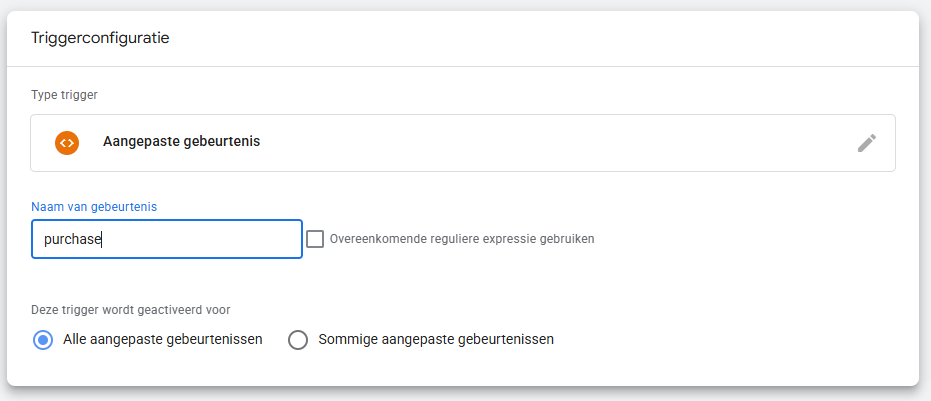Click 'Deze trigger wordt geactiveerd voor' label

point(133,309)
